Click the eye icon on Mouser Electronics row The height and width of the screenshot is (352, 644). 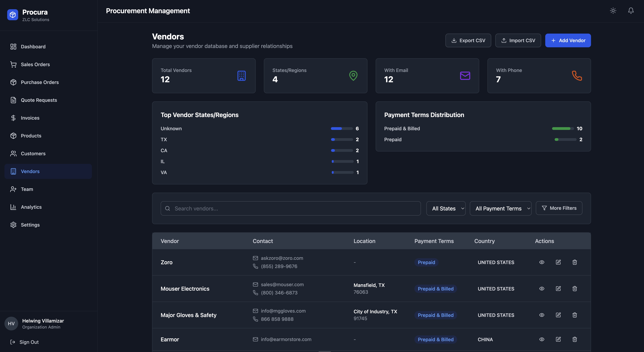541,289
